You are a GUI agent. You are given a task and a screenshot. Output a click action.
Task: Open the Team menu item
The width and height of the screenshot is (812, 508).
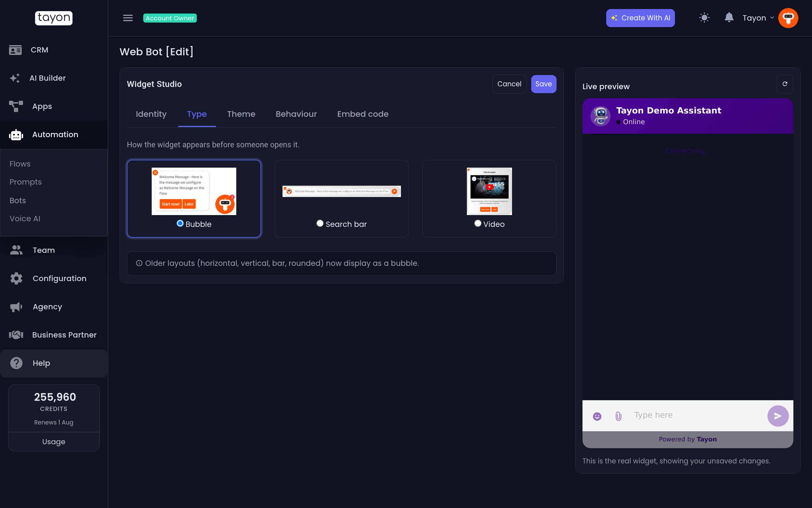pyautogui.click(x=54, y=250)
